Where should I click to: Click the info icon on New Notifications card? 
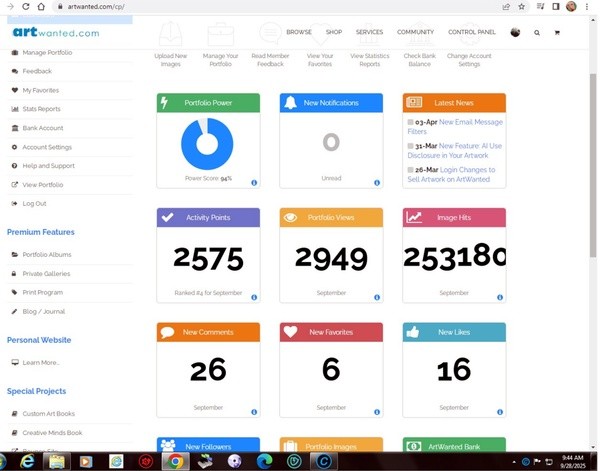click(376, 183)
